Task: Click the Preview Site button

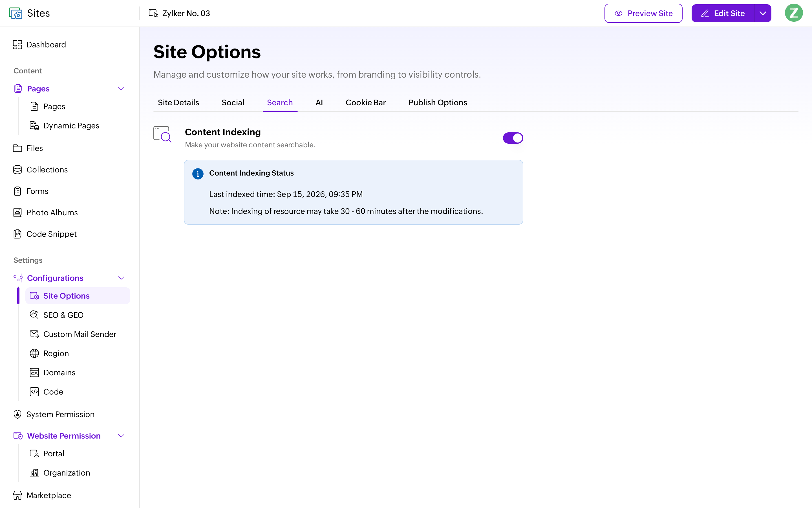Action: pos(643,13)
